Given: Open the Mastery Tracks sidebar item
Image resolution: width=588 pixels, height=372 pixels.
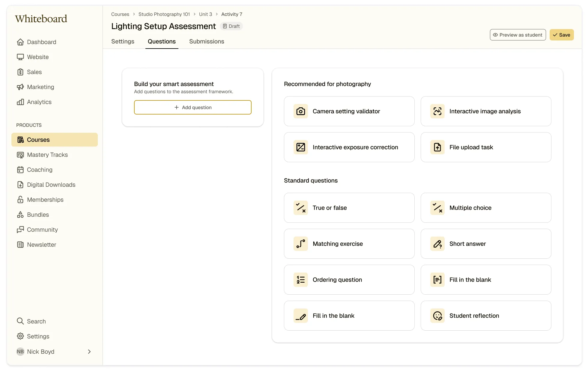Looking at the screenshot, I should click(47, 155).
